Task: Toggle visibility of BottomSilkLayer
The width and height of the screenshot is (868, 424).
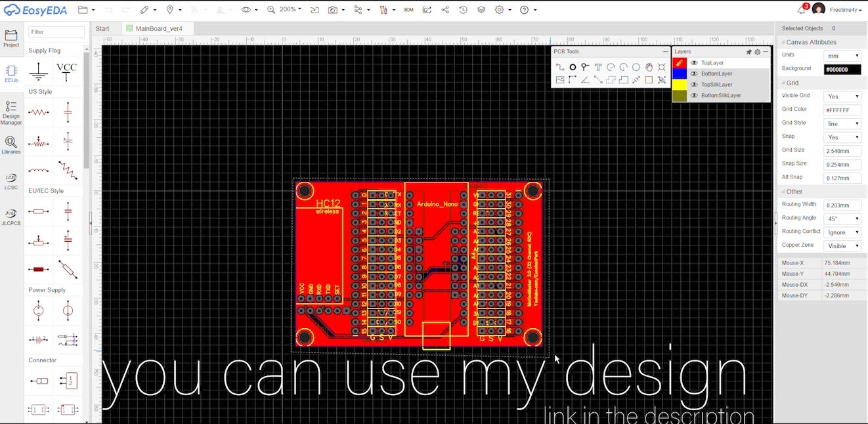Action: point(694,95)
